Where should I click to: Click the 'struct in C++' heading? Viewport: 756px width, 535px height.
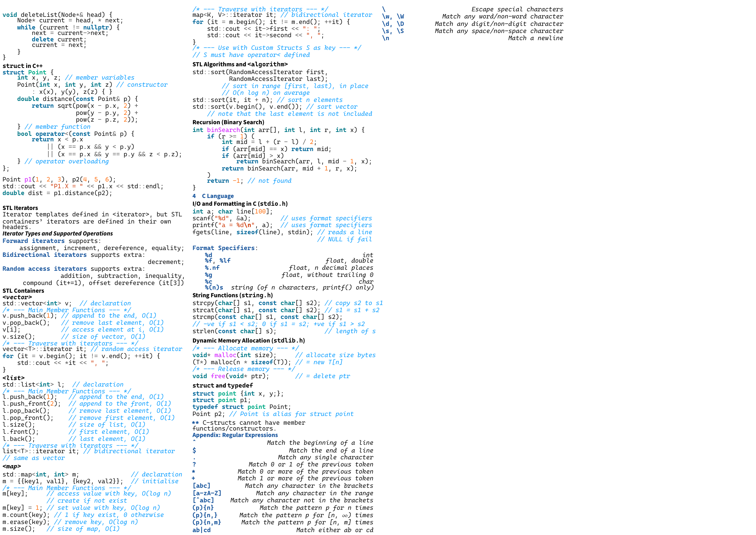(x=22, y=66)
